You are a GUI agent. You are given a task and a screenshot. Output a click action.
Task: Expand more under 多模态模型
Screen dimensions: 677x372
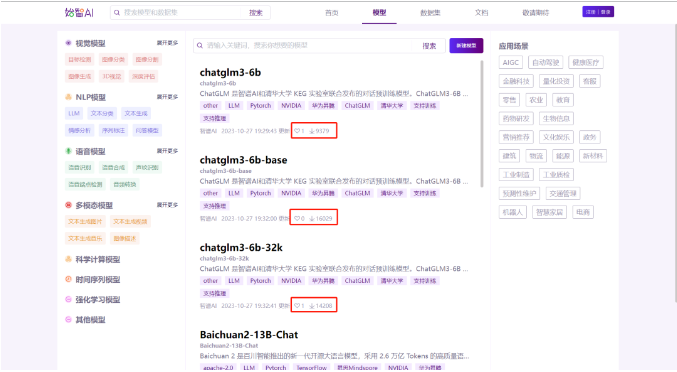click(167, 205)
